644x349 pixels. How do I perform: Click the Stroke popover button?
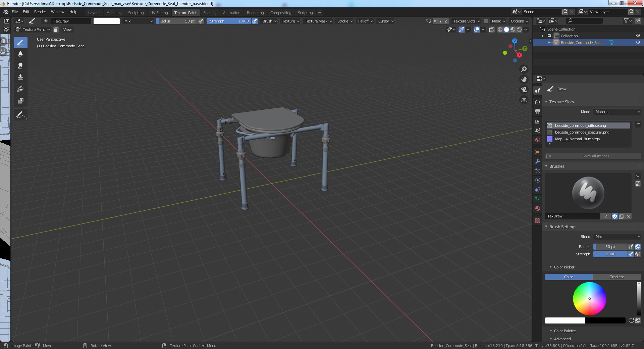[x=345, y=21]
